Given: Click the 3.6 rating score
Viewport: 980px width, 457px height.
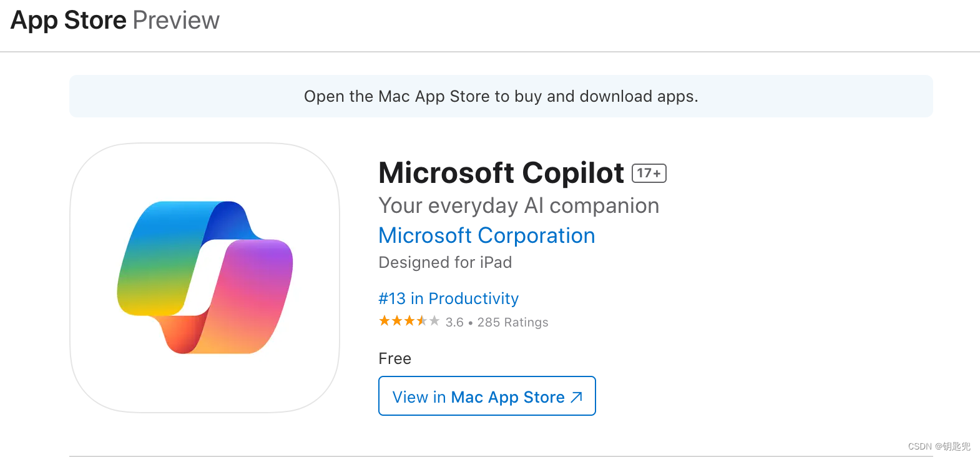Looking at the screenshot, I should pyautogui.click(x=454, y=322).
